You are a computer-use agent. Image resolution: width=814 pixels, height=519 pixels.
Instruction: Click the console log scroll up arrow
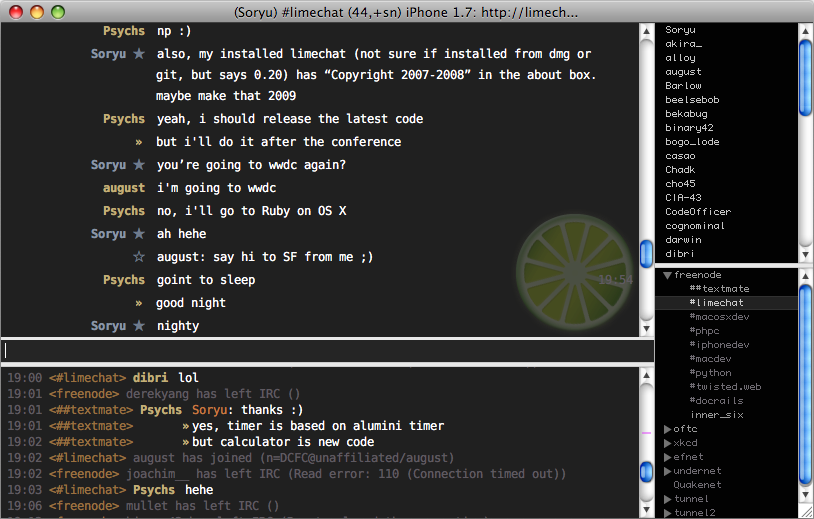(x=646, y=375)
